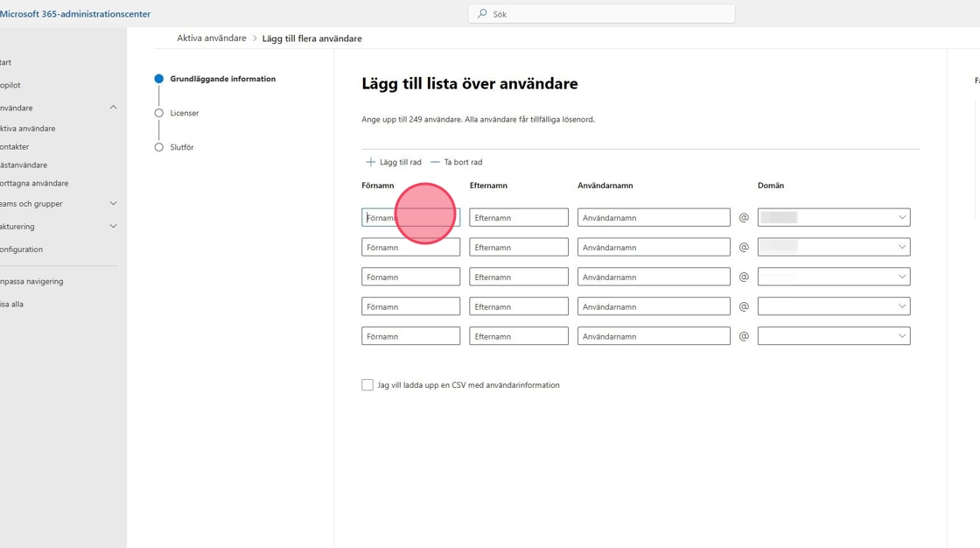Screen dimensions: 980x548
Task: Open Aktiva användare in sidebar
Action: click(x=28, y=129)
